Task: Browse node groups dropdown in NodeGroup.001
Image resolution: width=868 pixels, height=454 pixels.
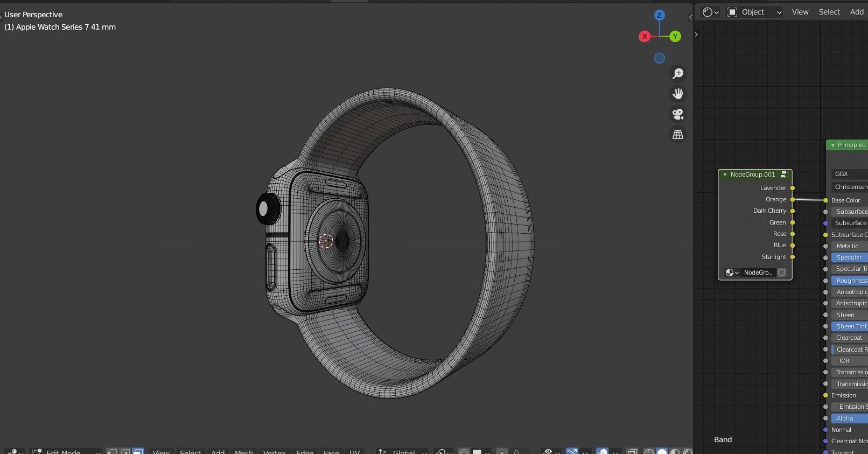Action: [732, 273]
